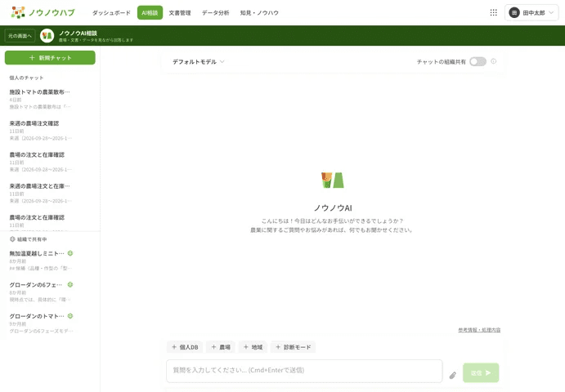Viewport: 565px width, 392px height.
Task: Focus the 質問を入力してください input field
Action: coord(304,371)
